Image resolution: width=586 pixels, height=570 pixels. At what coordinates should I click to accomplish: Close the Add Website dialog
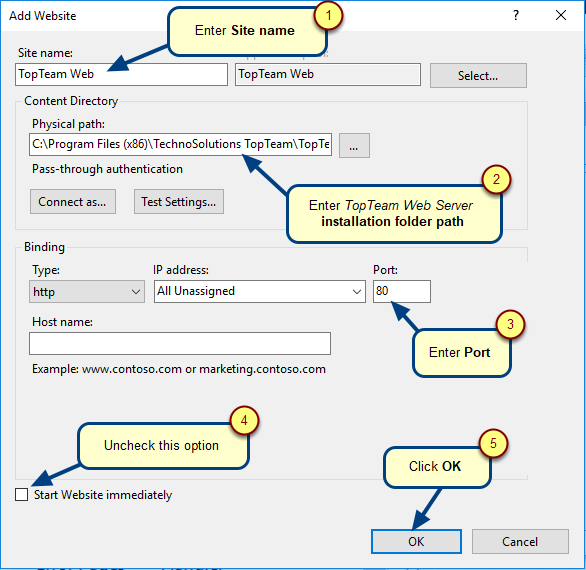561,15
